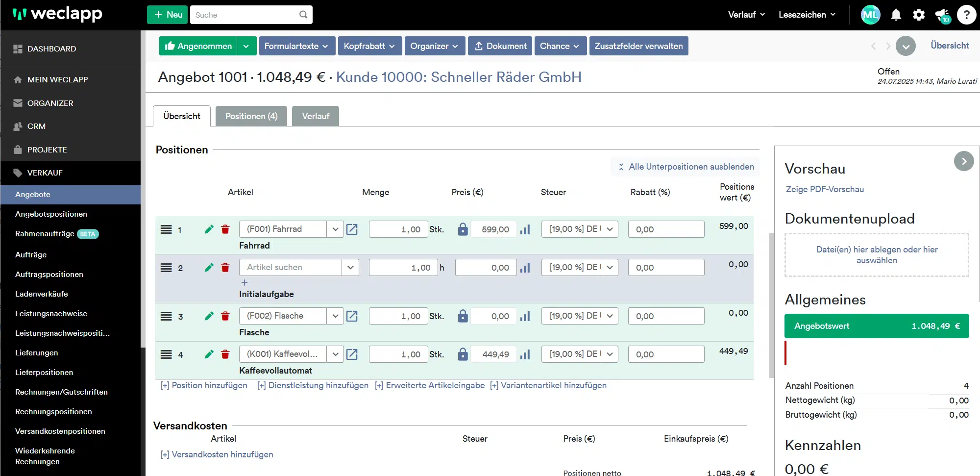Viewport: 980px width, 476px height.
Task: Expand Organizer dropdown
Action: pyautogui.click(x=435, y=46)
